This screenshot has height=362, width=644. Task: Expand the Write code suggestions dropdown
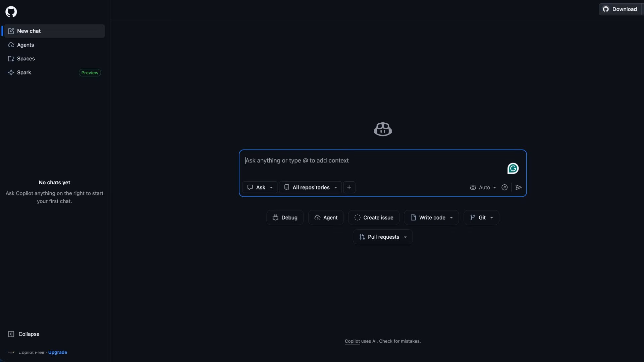click(431, 218)
